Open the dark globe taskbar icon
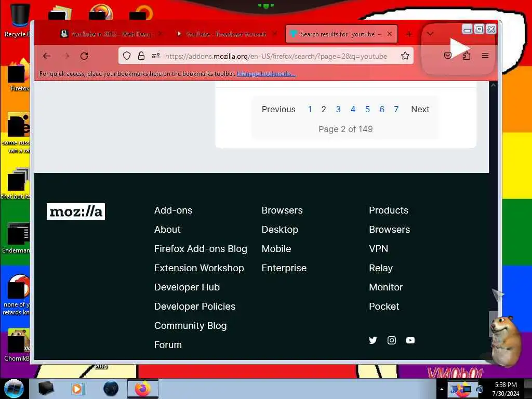Viewport: 532px width, 399px height. pyautogui.click(x=111, y=389)
